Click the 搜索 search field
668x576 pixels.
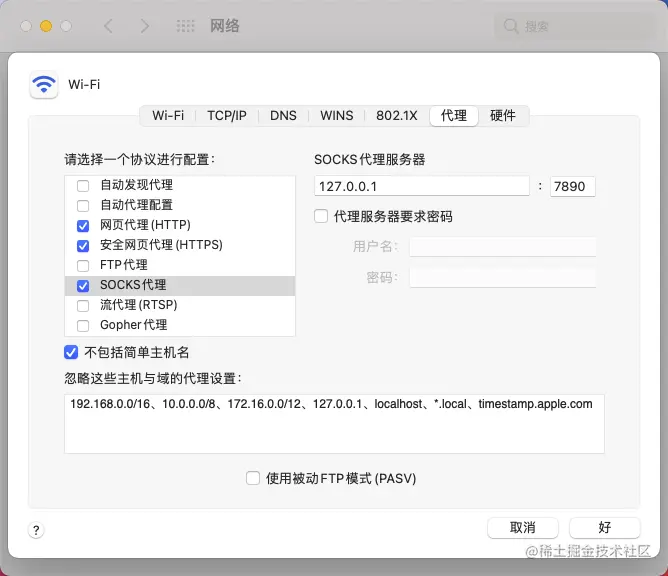point(575,26)
